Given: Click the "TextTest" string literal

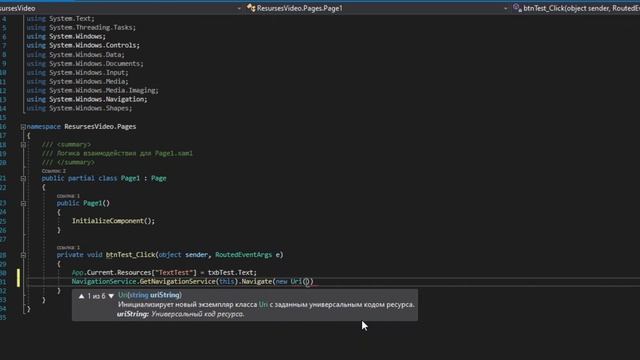Looking at the screenshot, I should (x=175, y=273).
